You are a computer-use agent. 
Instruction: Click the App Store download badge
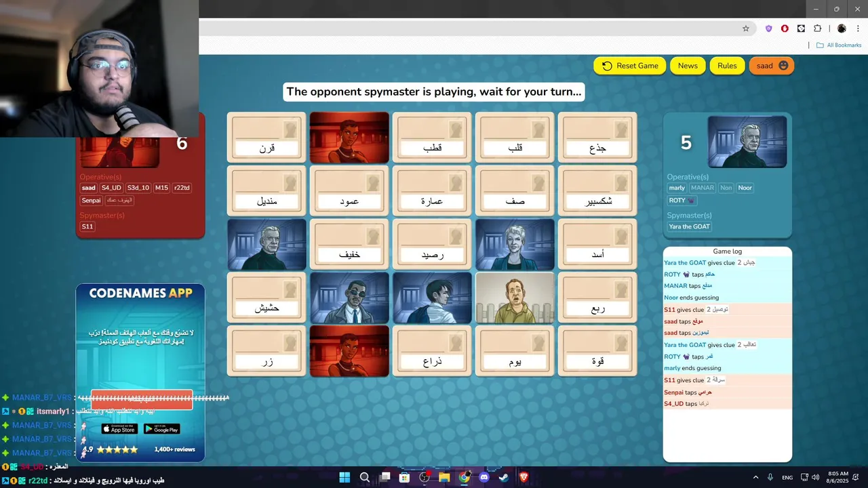click(119, 429)
